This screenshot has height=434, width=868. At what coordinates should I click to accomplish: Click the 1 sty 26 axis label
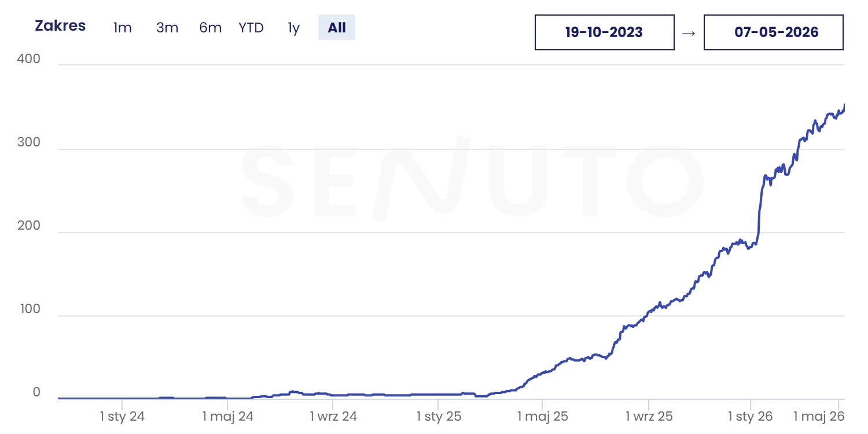pos(751,416)
